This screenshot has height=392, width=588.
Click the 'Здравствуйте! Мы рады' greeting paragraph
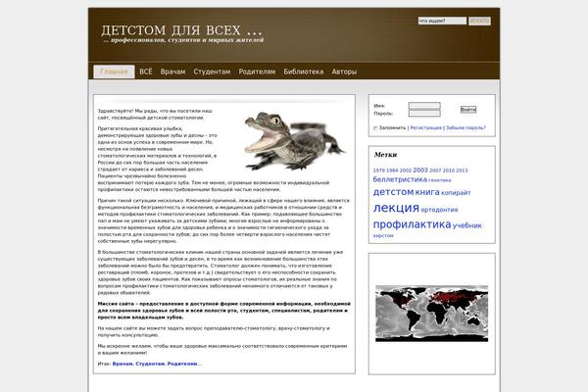coord(155,115)
